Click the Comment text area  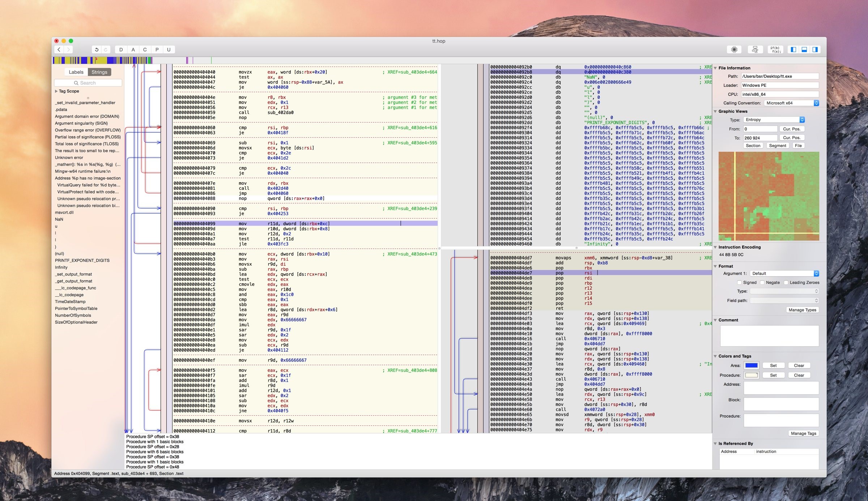pos(769,336)
